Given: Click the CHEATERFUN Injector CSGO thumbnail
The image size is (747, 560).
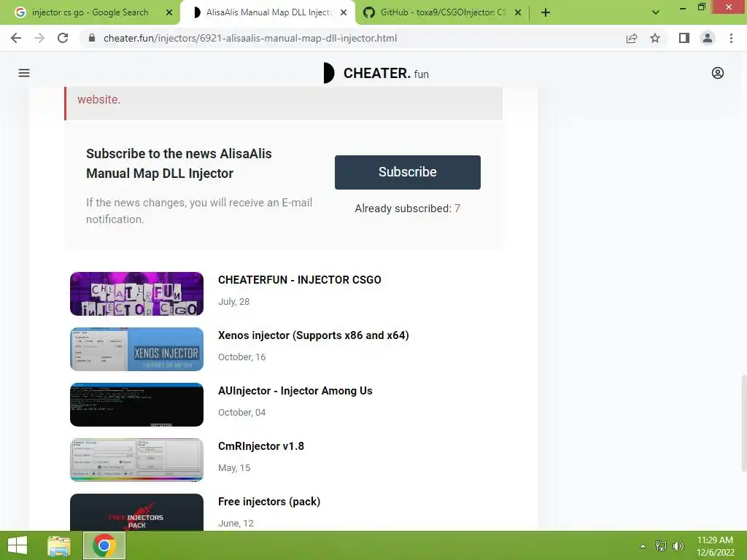Looking at the screenshot, I should 136,294.
